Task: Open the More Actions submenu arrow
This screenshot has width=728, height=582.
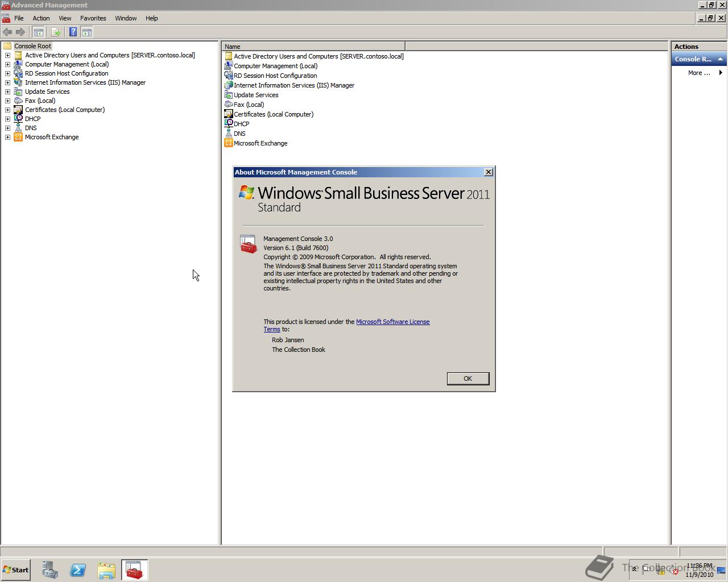Action: click(721, 73)
